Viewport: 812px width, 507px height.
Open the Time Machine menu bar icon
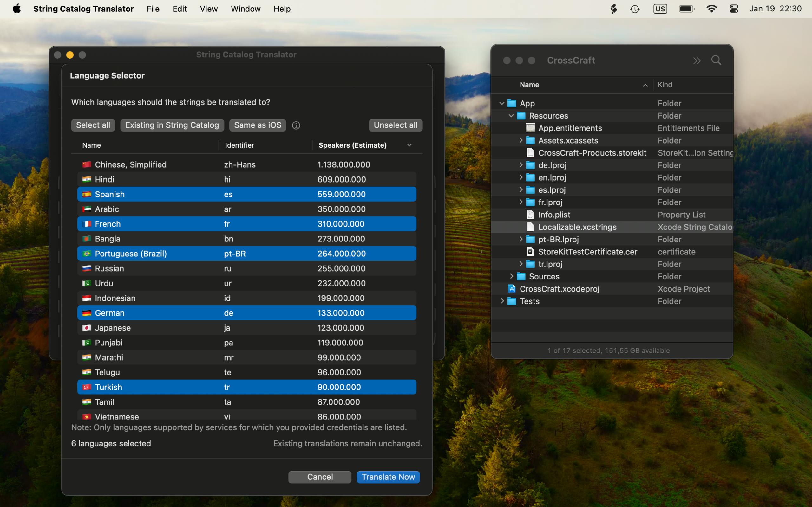click(x=635, y=9)
